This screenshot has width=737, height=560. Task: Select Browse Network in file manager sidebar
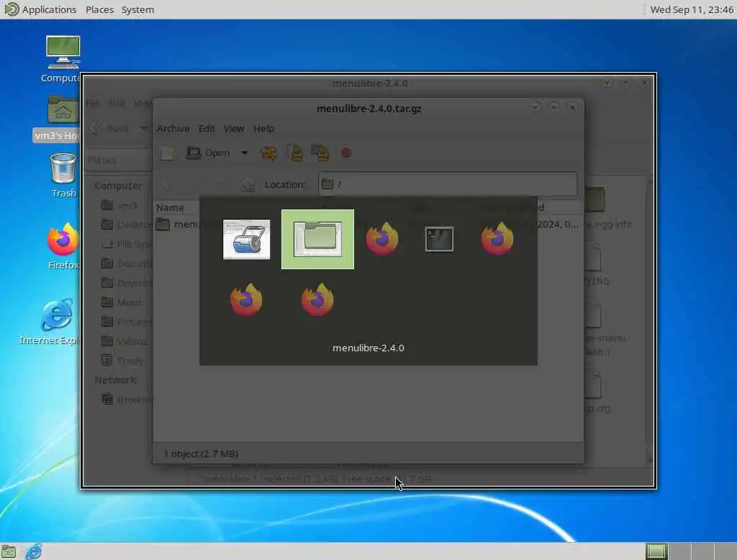click(x=126, y=399)
